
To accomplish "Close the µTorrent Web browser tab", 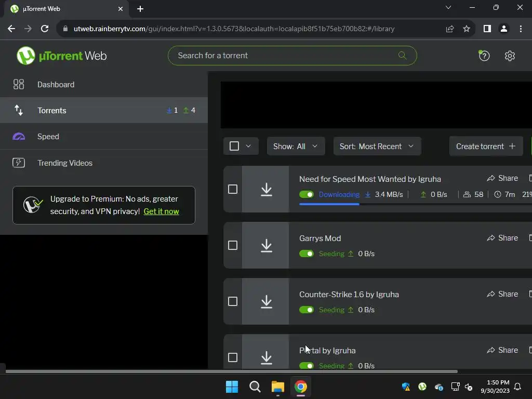I will click(121, 9).
